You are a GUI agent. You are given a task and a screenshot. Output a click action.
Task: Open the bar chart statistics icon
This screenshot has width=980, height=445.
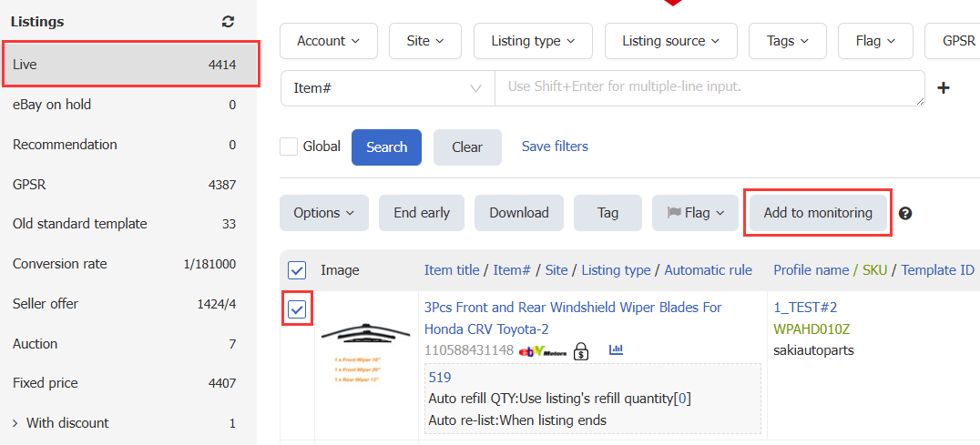(616, 349)
